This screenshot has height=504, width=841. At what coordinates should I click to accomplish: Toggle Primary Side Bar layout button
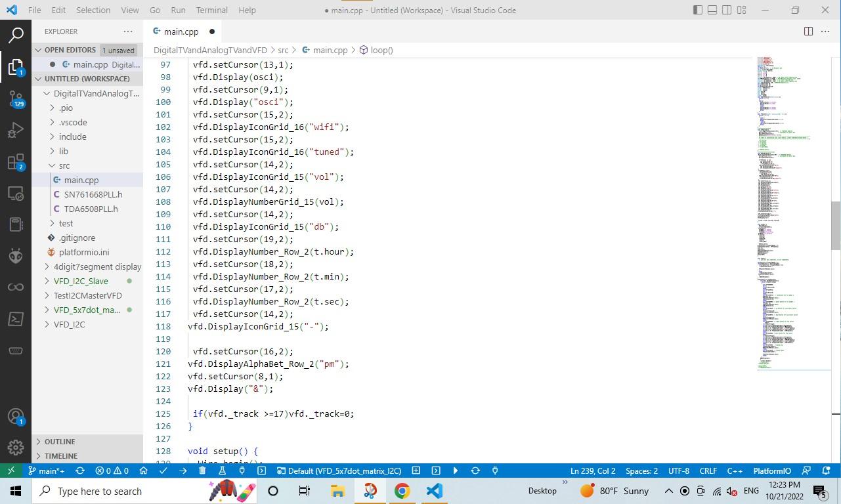tap(697, 10)
